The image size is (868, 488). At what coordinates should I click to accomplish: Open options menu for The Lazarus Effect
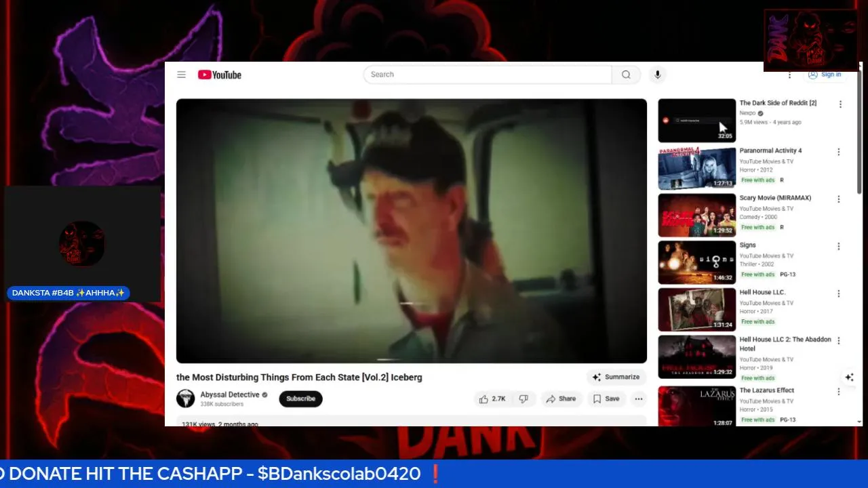[x=839, y=392]
